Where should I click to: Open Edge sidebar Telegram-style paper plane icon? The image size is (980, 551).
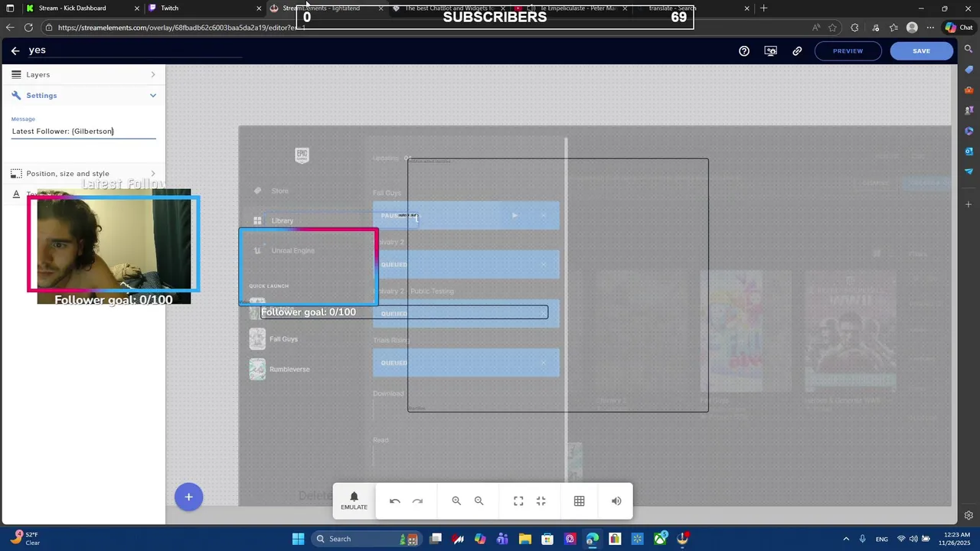point(969,171)
